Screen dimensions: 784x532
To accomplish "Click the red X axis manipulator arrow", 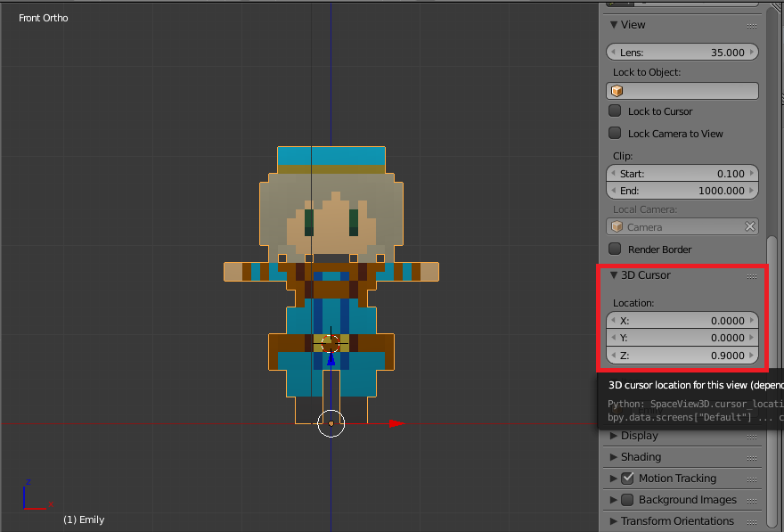I will (396, 423).
